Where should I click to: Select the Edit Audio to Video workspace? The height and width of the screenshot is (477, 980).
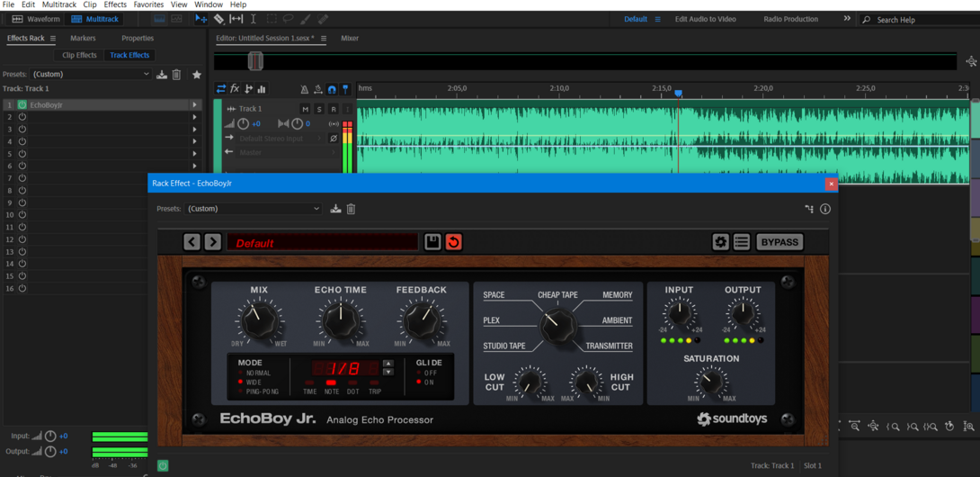(x=705, y=20)
